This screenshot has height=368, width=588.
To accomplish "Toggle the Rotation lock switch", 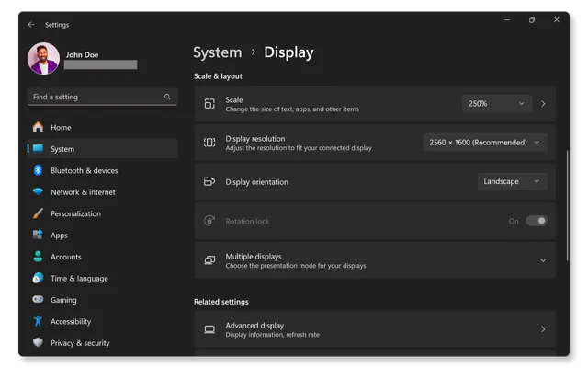I will [537, 221].
